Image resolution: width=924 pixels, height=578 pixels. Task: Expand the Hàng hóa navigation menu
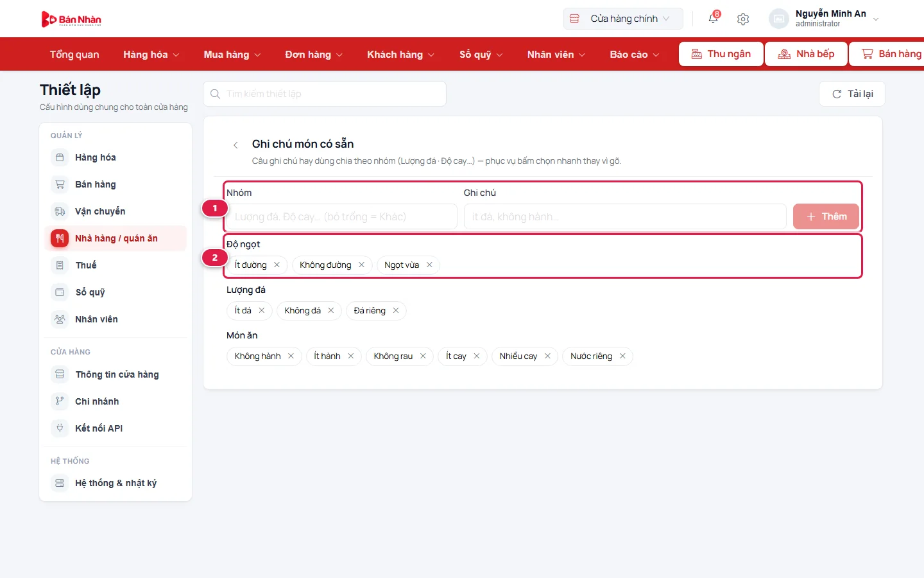click(x=151, y=55)
